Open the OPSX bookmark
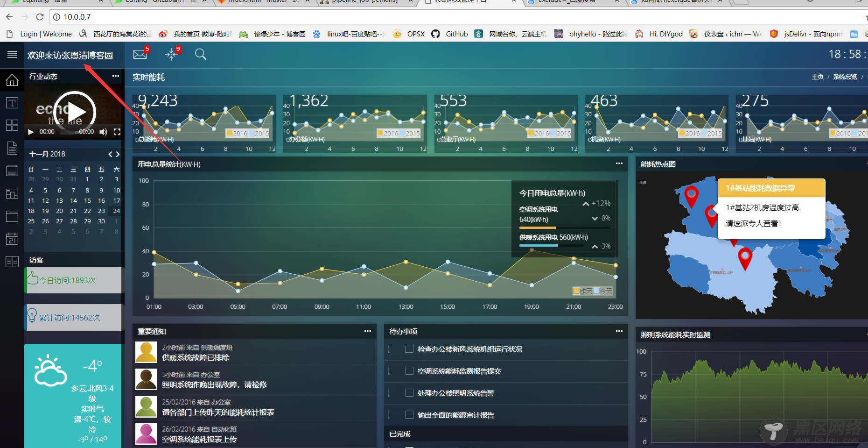 (x=409, y=34)
